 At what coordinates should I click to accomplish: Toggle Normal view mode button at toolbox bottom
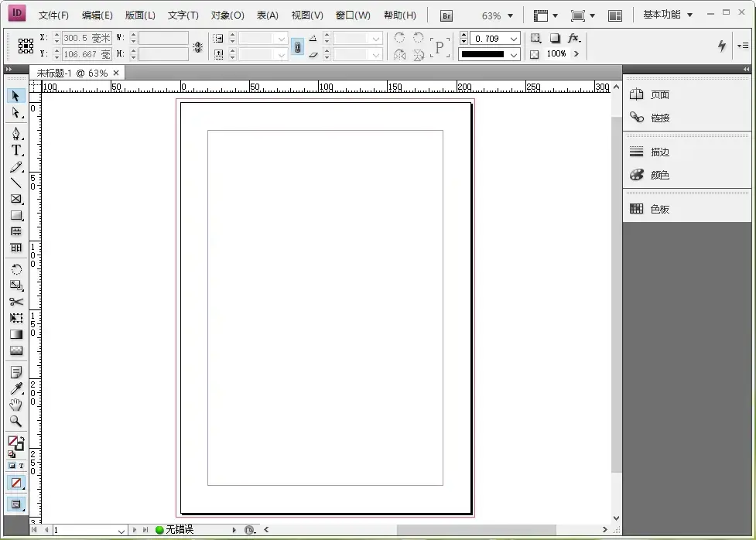click(x=16, y=504)
